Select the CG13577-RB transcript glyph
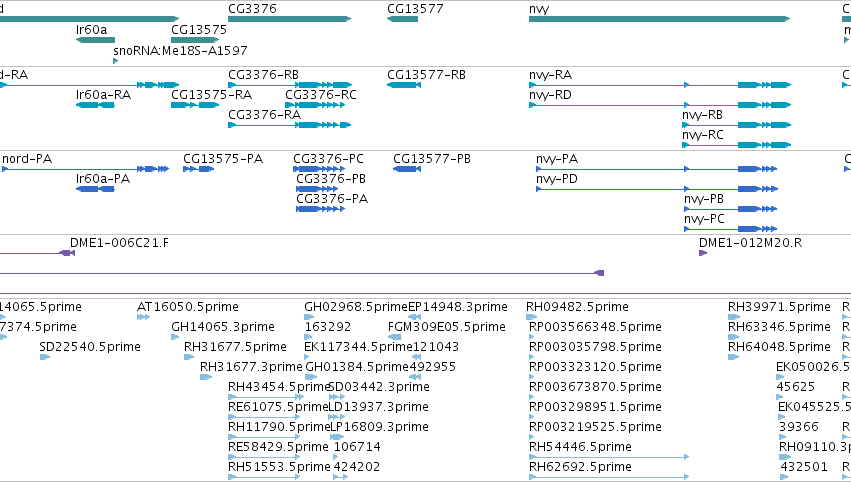 point(404,85)
